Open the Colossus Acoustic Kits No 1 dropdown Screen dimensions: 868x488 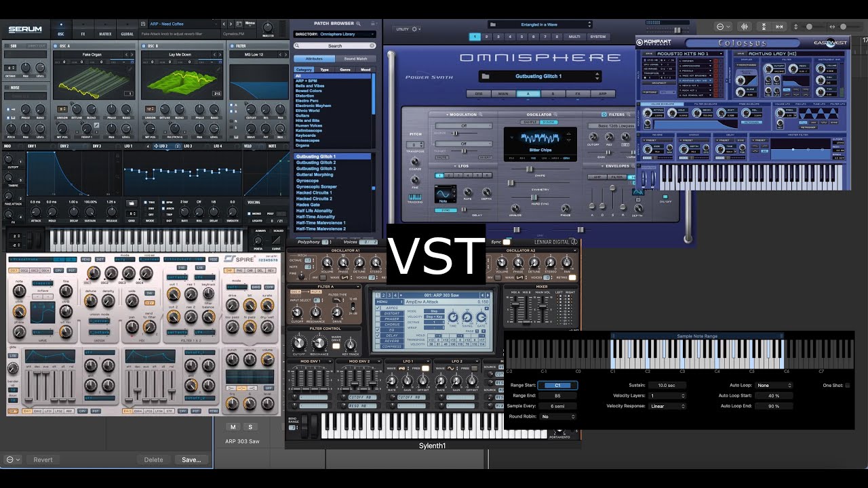690,54
